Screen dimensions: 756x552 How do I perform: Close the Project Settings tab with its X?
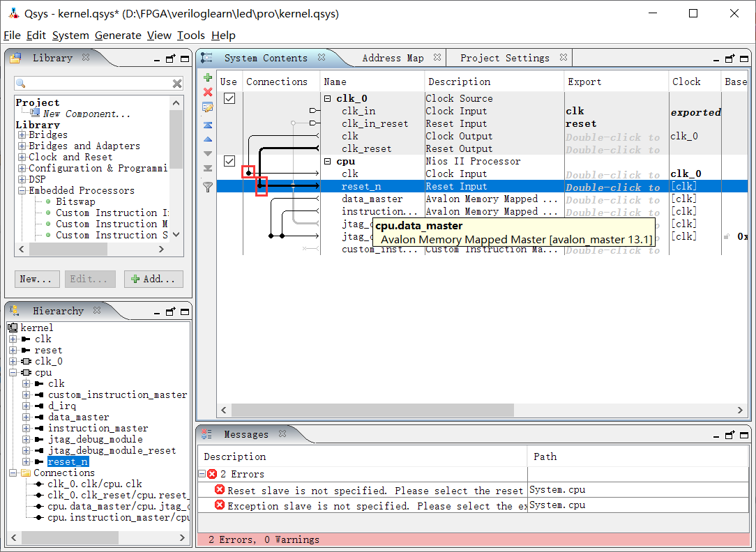click(x=563, y=57)
